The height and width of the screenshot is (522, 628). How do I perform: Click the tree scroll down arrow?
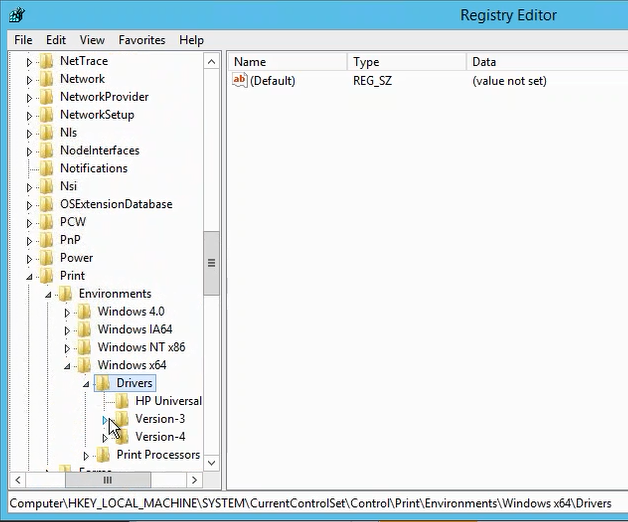(211, 463)
